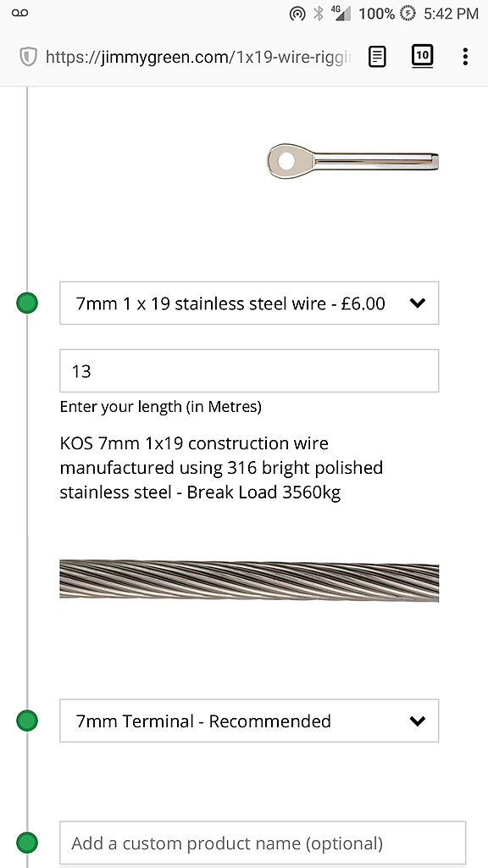The width and height of the screenshot is (488, 868).
Task: Click the green step dot beside wire dropdown
Action: tap(26, 303)
